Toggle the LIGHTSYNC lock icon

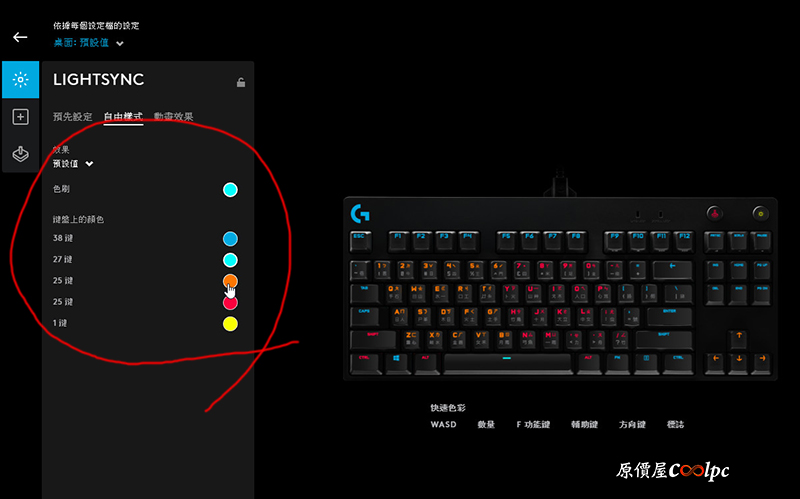click(241, 82)
